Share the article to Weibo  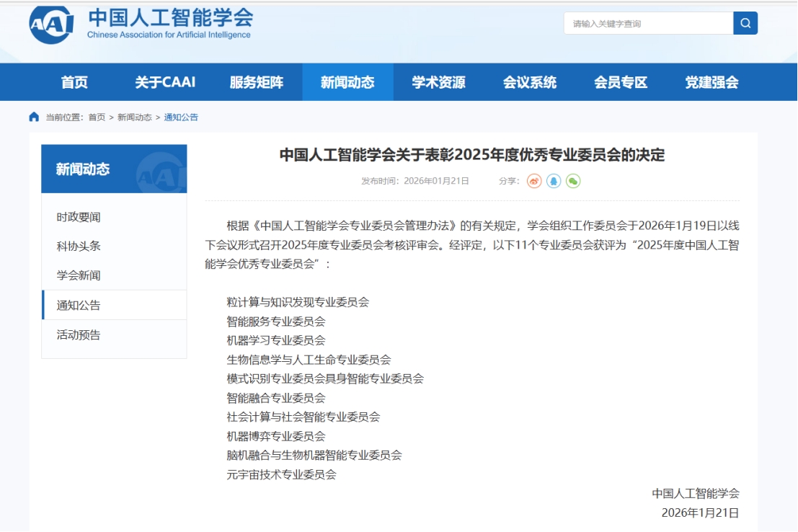pyautogui.click(x=534, y=181)
